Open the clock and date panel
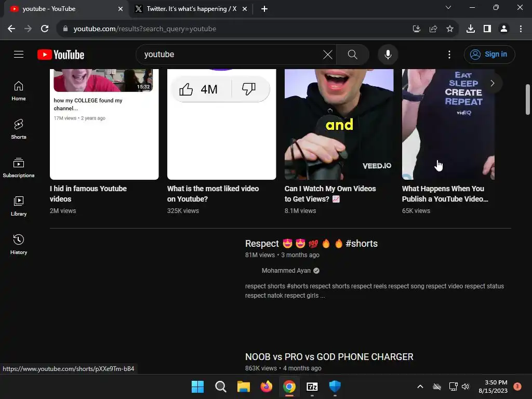Image resolution: width=532 pixels, height=399 pixels. tap(493, 387)
